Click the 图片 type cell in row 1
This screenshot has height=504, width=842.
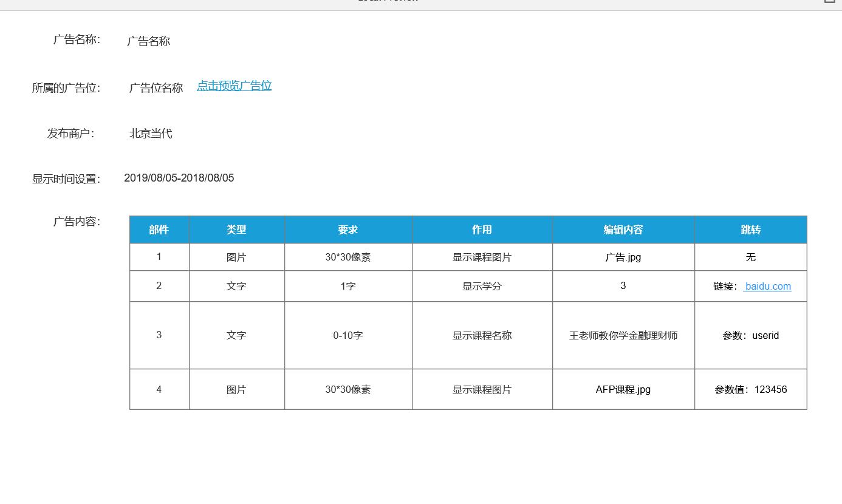[x=237, y=257]
